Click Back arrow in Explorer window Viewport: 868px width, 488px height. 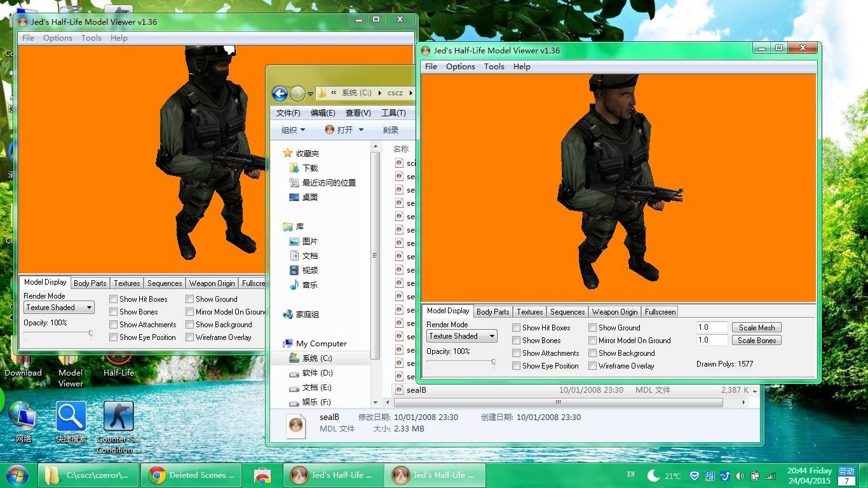[280, 93]
